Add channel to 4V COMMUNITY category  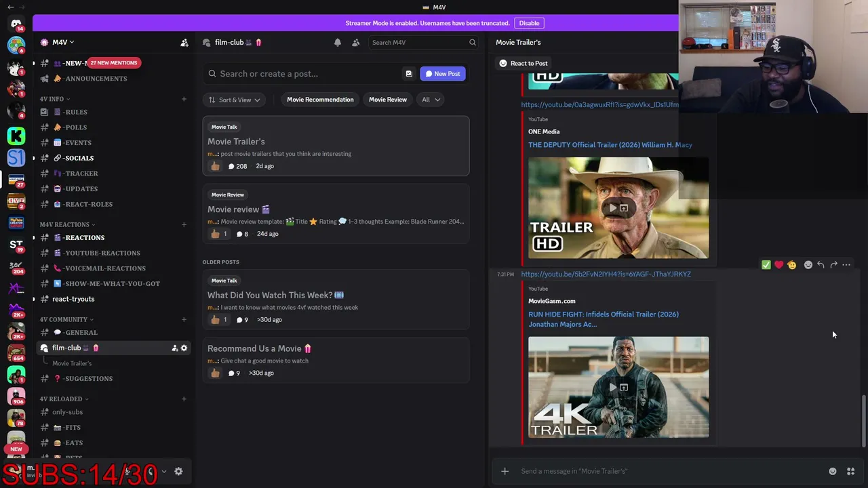pos(184,319)
